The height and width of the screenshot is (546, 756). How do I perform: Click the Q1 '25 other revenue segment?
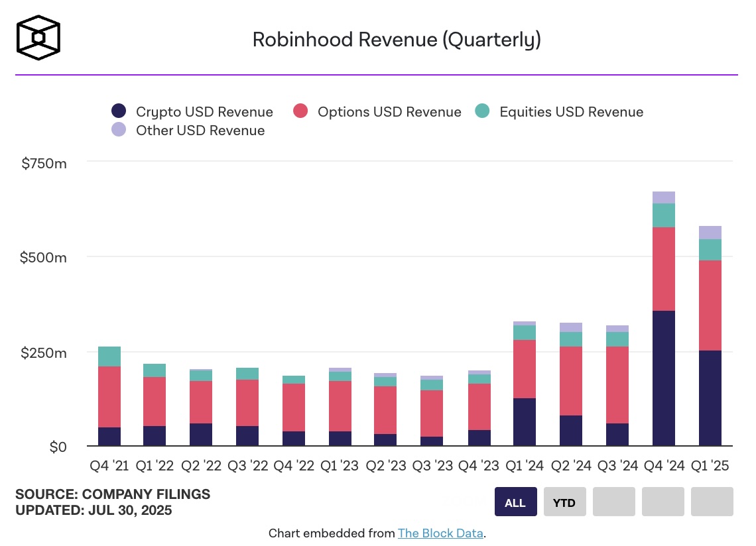tap(710, 233)
